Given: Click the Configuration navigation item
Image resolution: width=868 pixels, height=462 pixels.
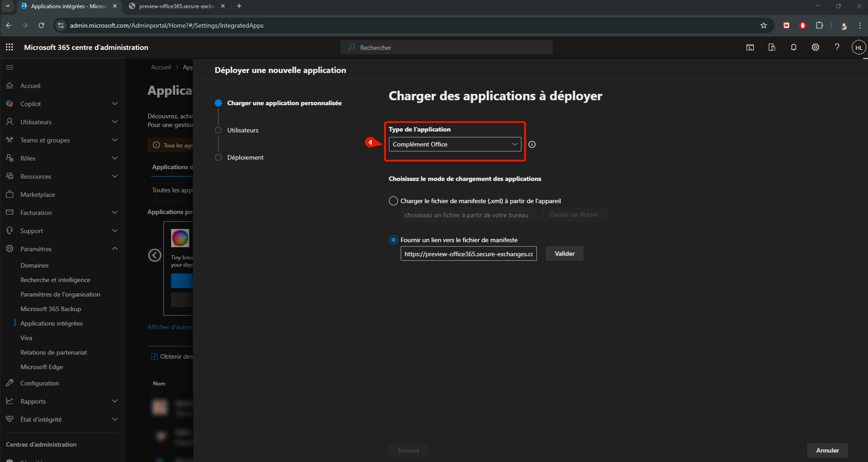Looking at the screenshot, I should [x=40, y=383].
